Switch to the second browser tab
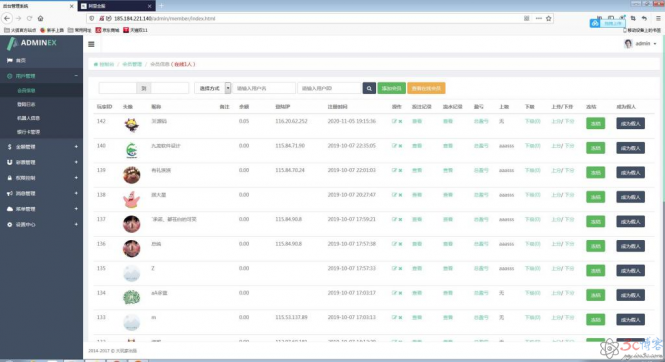The width and height of the screenshot is (665, 362). 116,6
